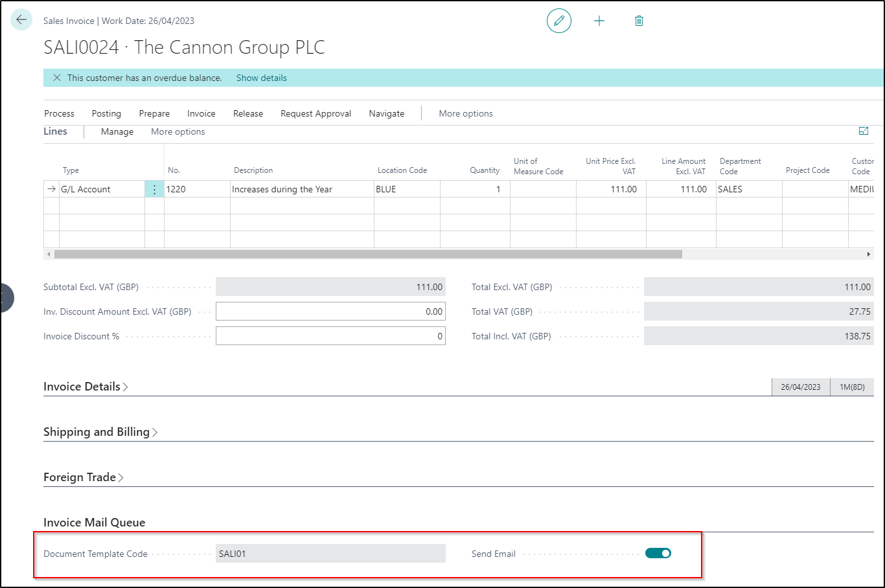Select the description 'Increases during the Year'
Screen dimensions: 885x588
click(302, 189)
